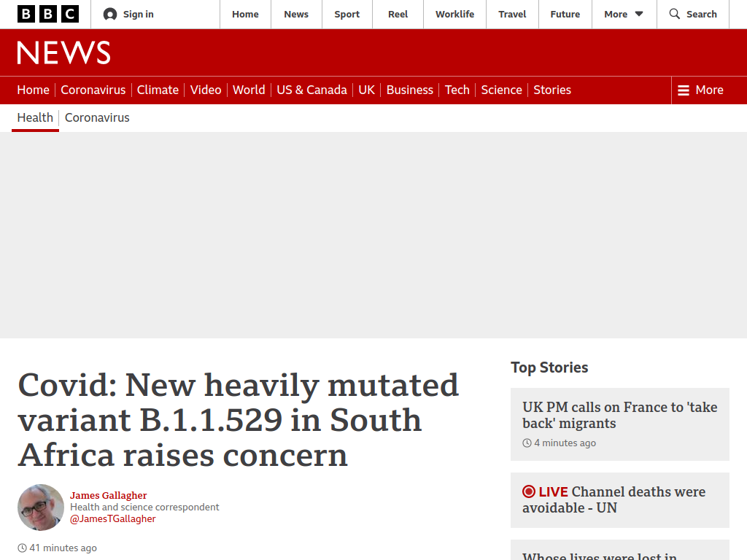This screenshot has height=560, width=747.
Task: Open the @JamesTGallagher Twitter link
Action: click(113, 518)
